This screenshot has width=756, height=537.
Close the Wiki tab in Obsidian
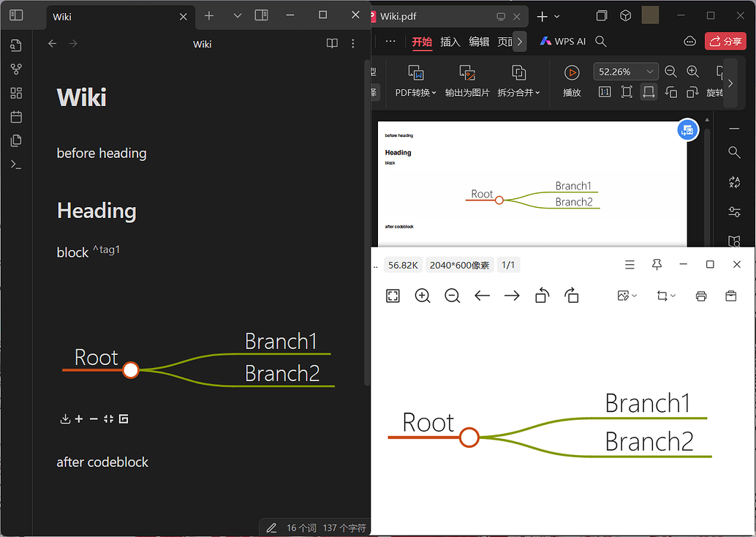(x=184, y=17)
